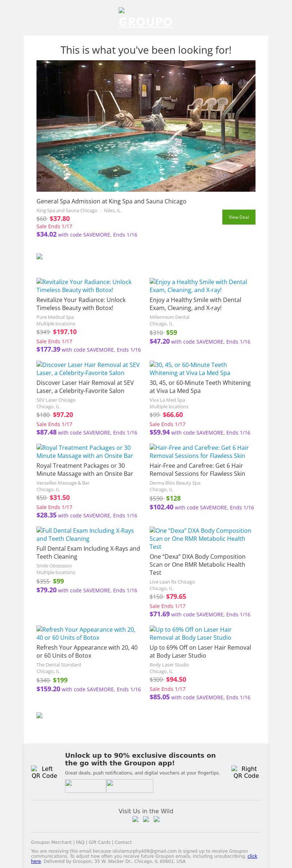Open the Revitalize Your Radiance Botox deal
This screenshot has width=292, height=868.
tap(81, 304)
